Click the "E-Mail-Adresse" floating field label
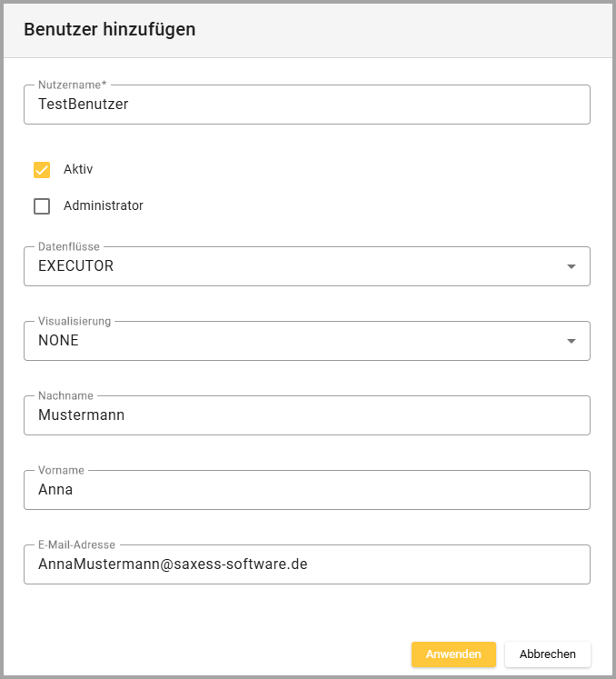Image resolution: width=616 pixels, height=679 pixels. pyautogui.click(x=76, y=544)
